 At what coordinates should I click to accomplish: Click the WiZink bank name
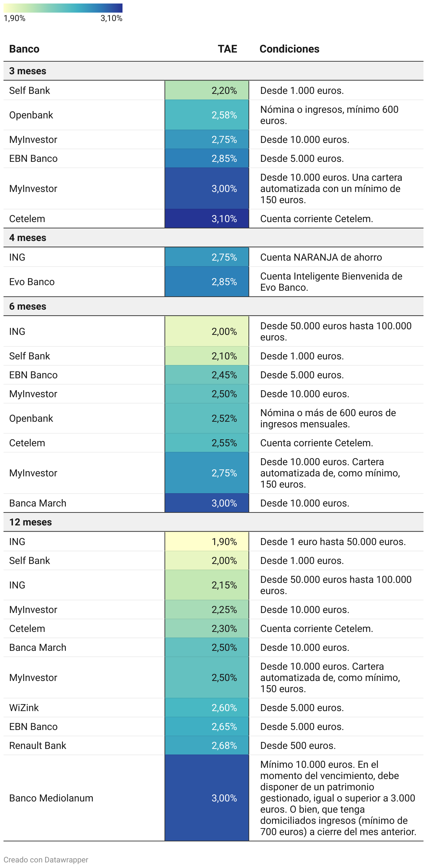tap(24, 708)
